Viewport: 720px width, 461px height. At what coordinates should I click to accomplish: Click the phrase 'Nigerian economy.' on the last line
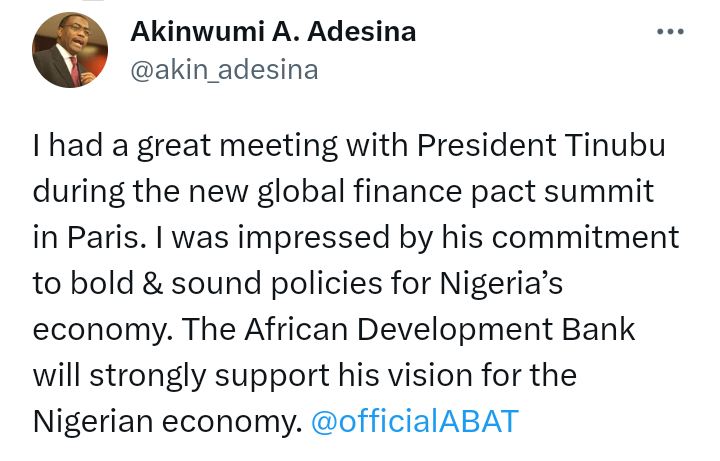[167, 421]
